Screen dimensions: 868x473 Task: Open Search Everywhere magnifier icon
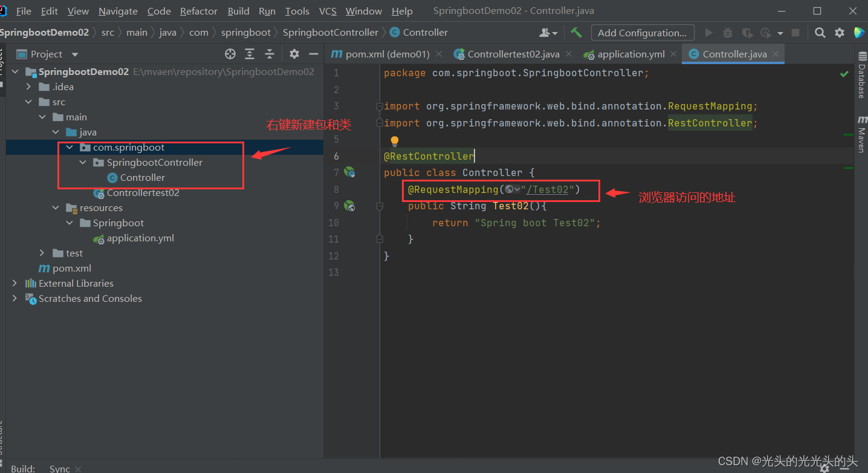pyautogui.click(x=820, y=33)
